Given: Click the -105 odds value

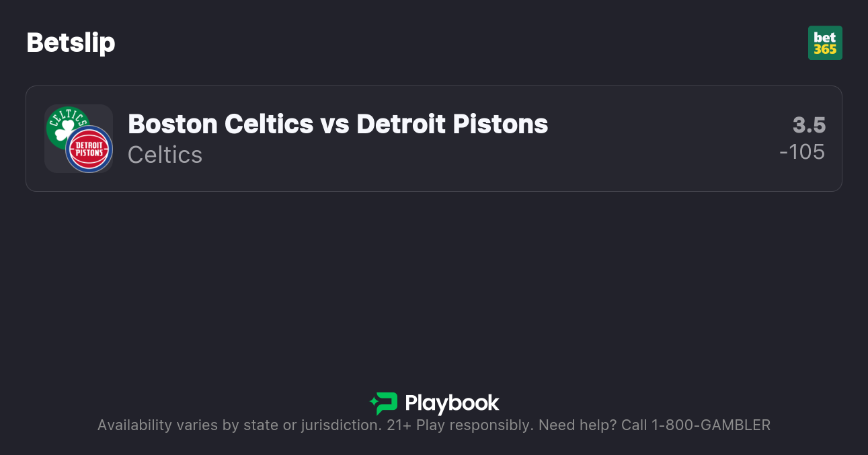Looking at the screenshot, I should click(x=802, y=152).
